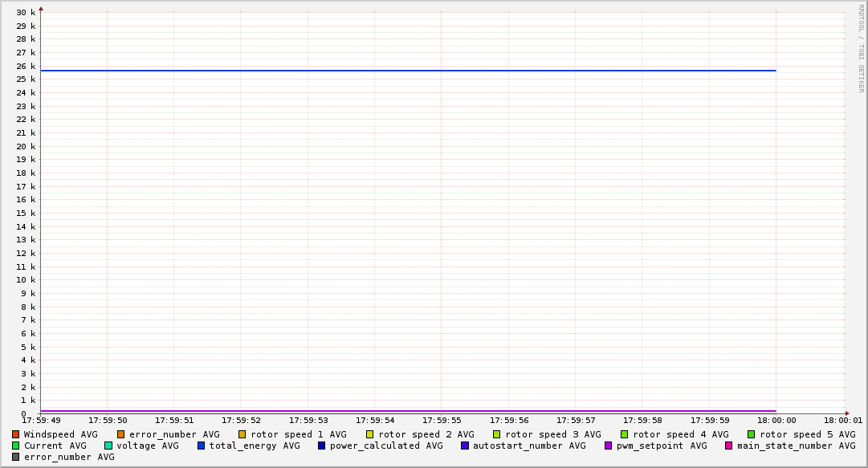
Task: Click the rotor speed 5 AVG swatch
Action: [751, 434]
